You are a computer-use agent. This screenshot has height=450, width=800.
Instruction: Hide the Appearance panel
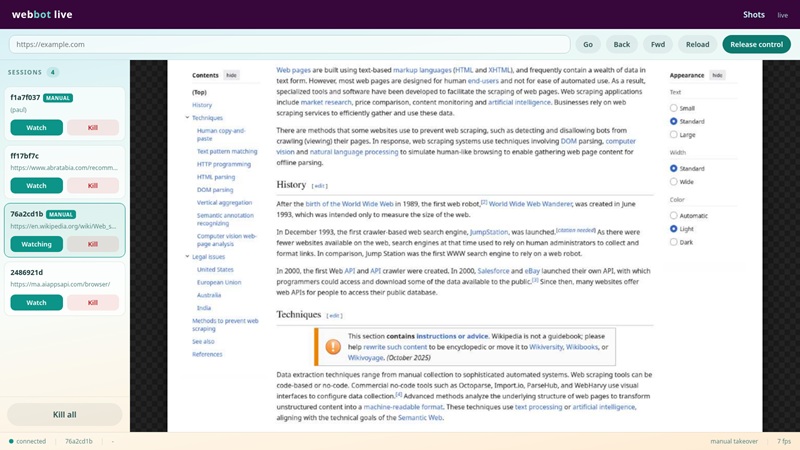pyautogui.click(x=717, y=75)
